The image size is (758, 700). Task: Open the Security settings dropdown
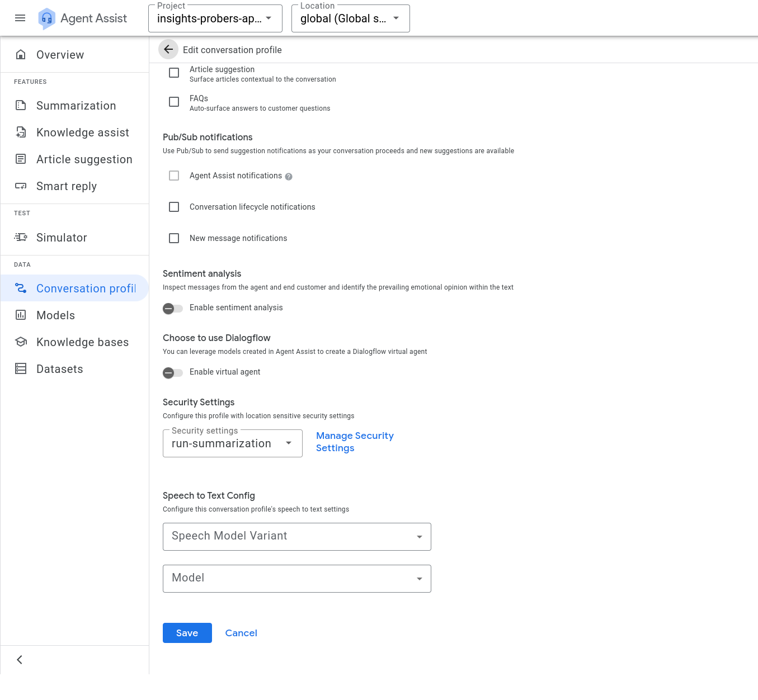click(x=232, y=444)
